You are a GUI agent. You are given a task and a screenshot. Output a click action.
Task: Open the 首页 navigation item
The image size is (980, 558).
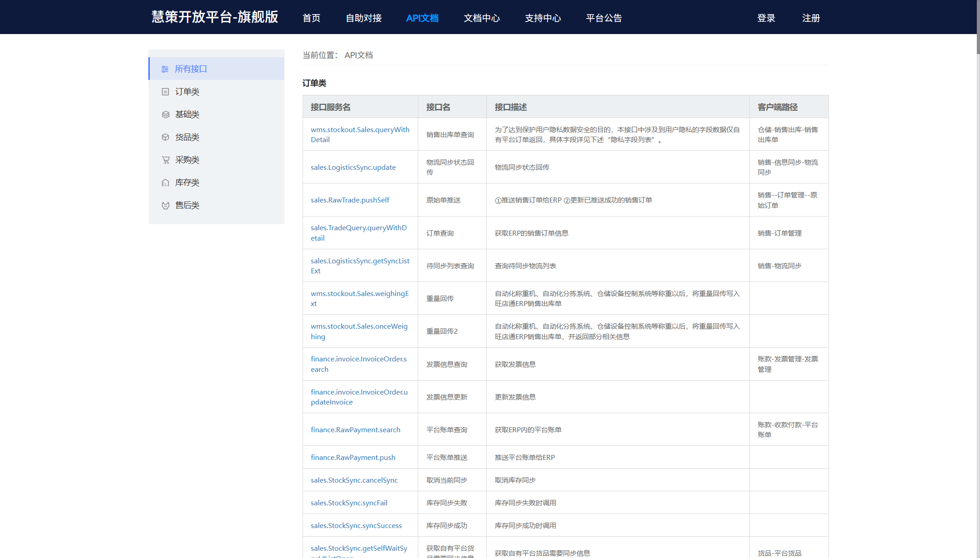coord(311,18)
